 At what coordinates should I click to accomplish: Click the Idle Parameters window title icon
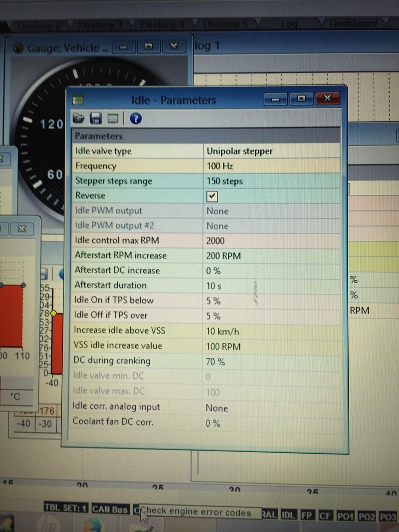(77, 100)
